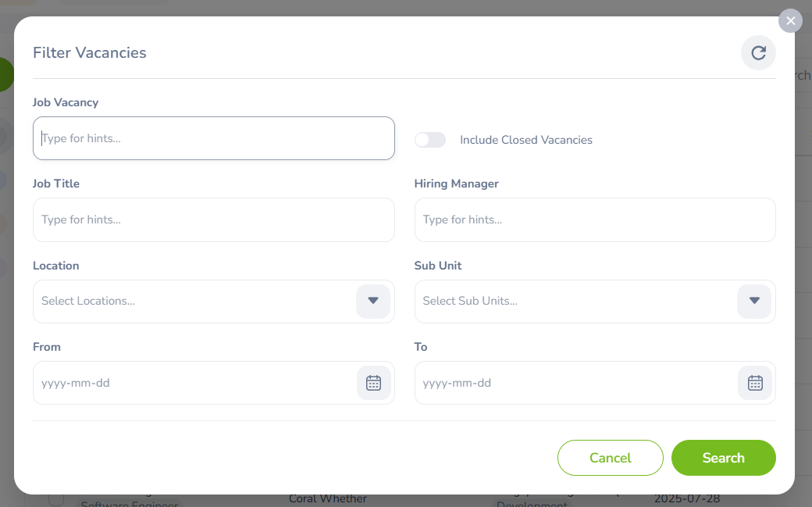Open the To date calendar picker

(x=754, y=383)
